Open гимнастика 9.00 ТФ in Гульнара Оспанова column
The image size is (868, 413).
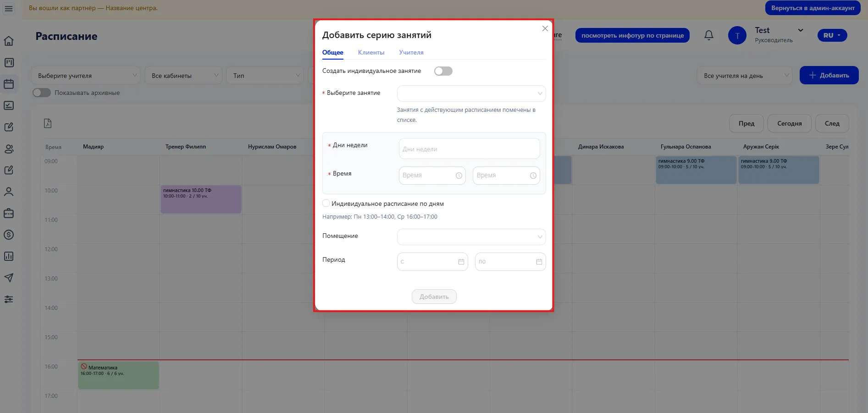click(696, 170)
